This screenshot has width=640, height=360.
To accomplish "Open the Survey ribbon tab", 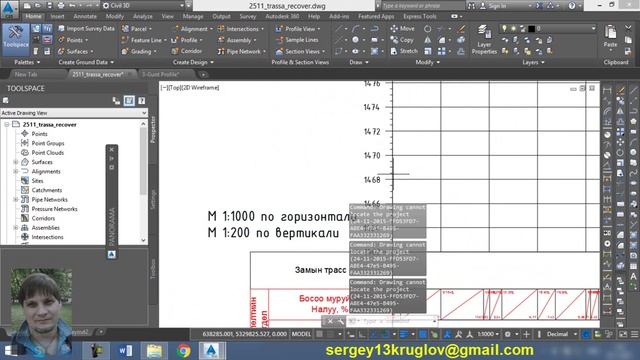I will 248,16.
